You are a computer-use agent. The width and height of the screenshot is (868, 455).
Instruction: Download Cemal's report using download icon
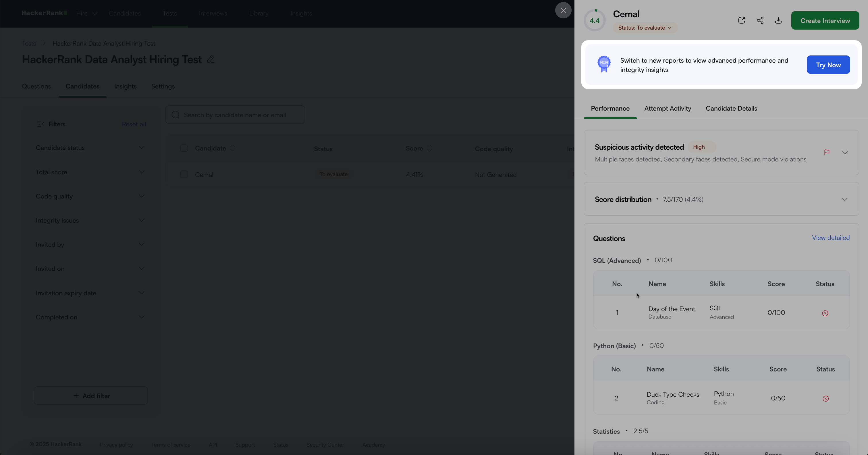[778, 21]
